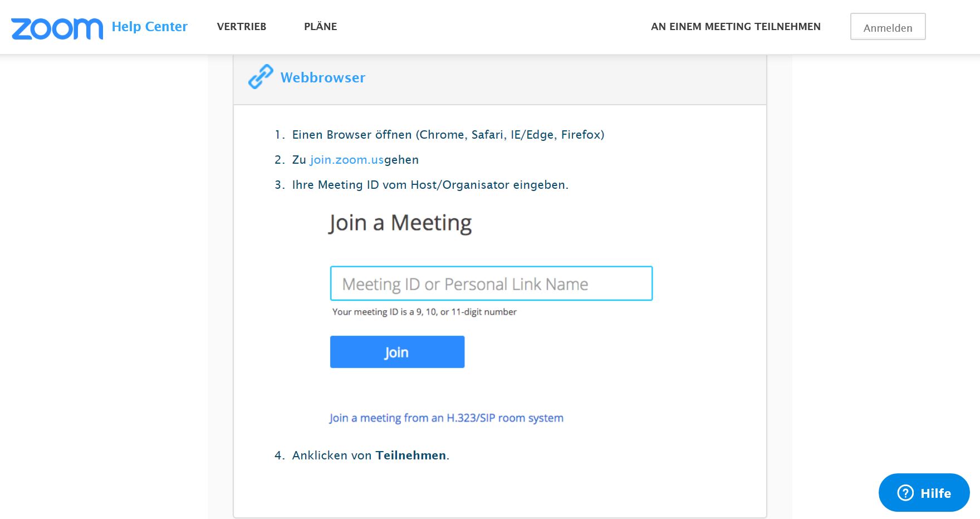
Task: Open the VERTRIEB menu item
Action: 242,27
